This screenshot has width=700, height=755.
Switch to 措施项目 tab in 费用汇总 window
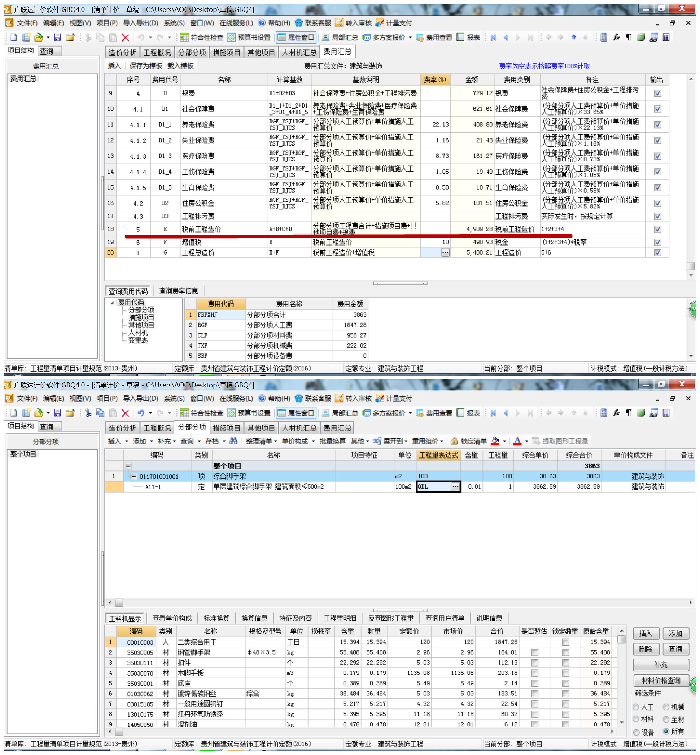point(227,52)
